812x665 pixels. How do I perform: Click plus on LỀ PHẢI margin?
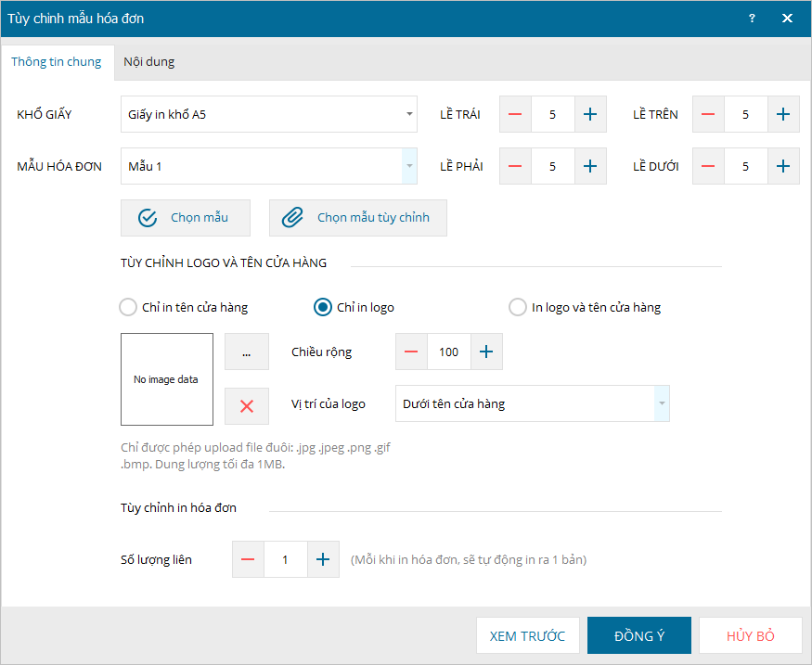pyautogui.click(x=590, y=166)
